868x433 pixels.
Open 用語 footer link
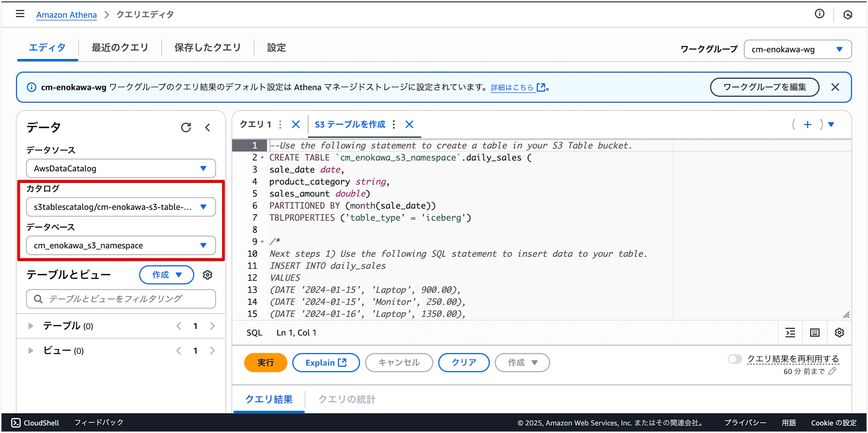(x=789, y=423)
